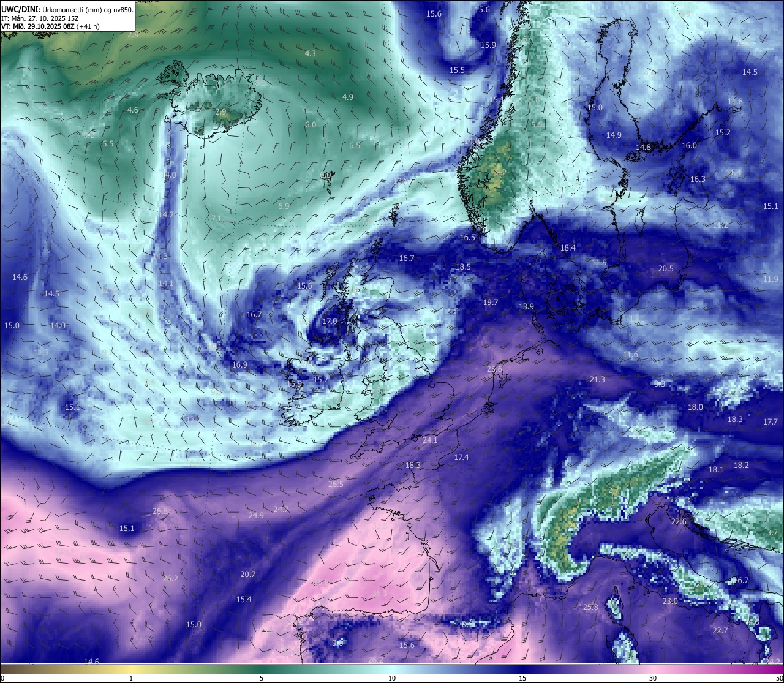Click the 17.7 value at right edge
Image resolution: width=784 pixels, height=683 pixels.
(x=771, y=421)
